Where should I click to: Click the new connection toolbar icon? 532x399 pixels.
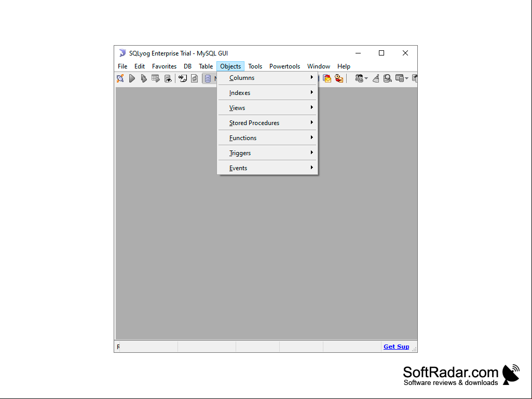point(120,78)
